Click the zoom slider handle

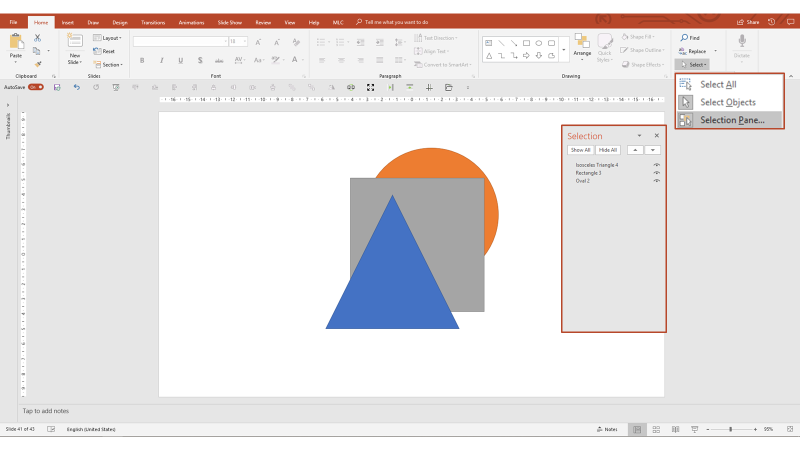click(x=731, y=430)
